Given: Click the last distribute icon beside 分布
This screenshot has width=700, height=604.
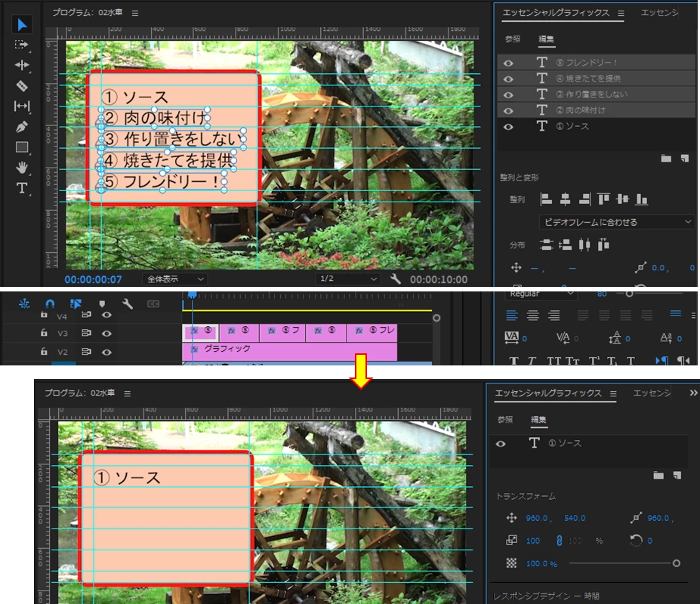Looking at the screenshot, I should (603, 245).
